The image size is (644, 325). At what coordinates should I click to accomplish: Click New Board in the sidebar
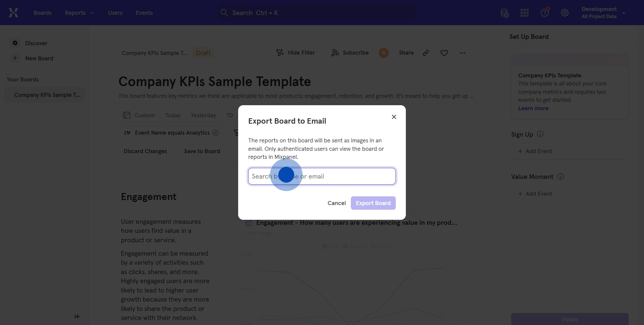click(39, 58)
